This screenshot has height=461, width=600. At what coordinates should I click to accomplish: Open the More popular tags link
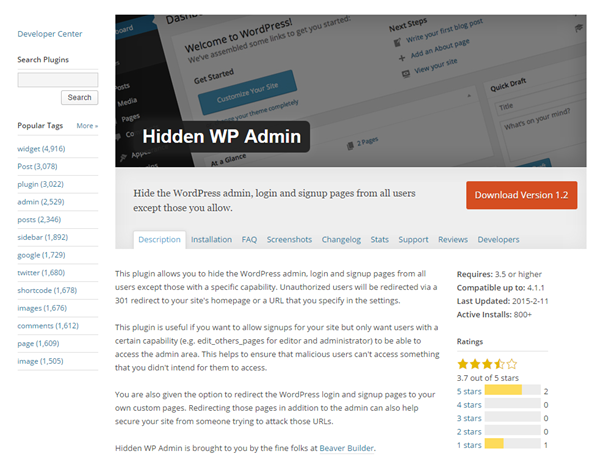click(x=87, y=125)
